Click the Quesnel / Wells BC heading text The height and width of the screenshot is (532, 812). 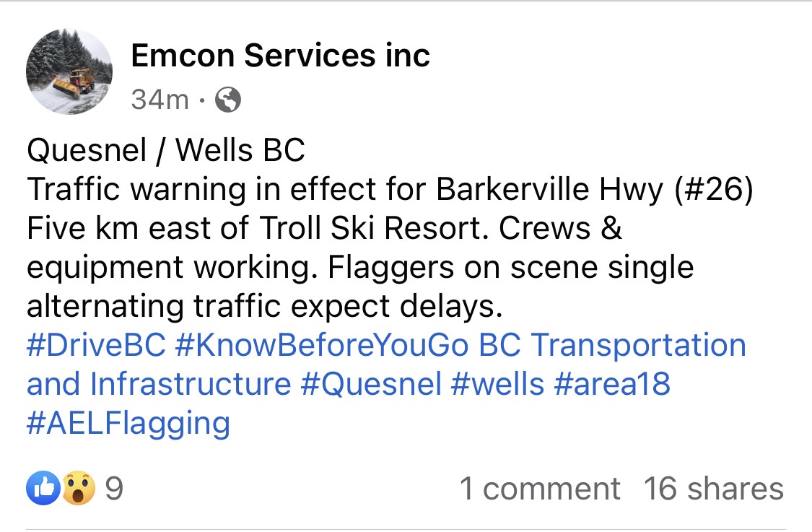tap(166, 150)
